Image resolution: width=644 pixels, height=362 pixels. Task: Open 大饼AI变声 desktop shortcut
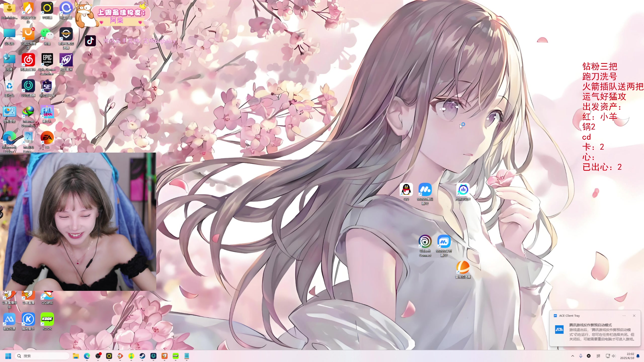click(x=463, y=192)
